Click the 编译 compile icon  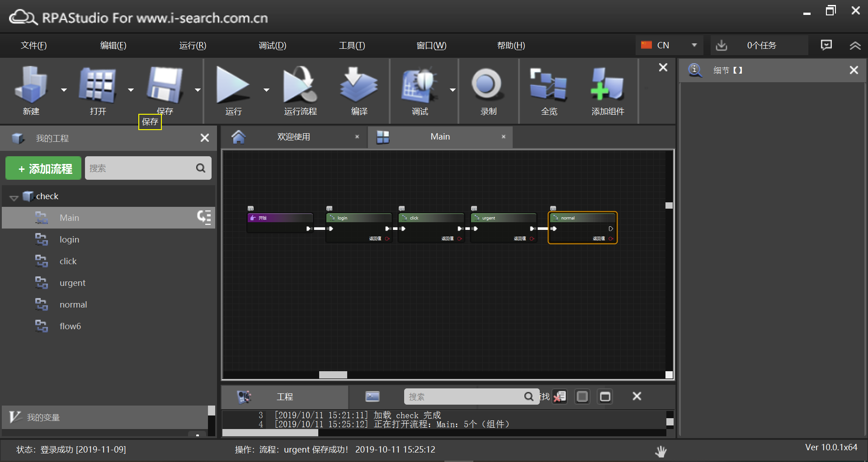tap(359, 84)
